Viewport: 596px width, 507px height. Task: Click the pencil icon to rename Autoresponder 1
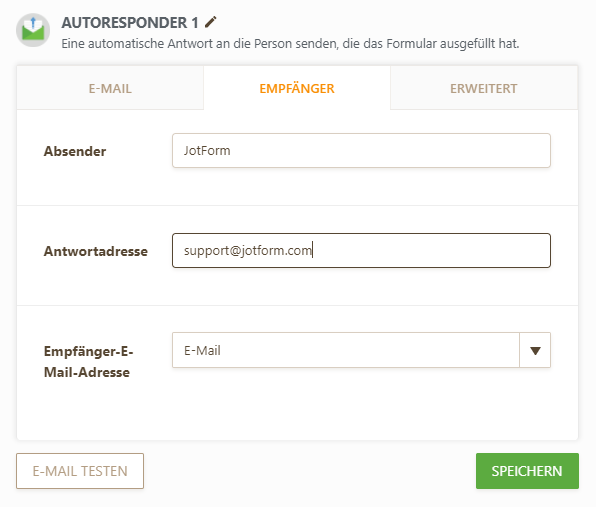(x=211, y=22)
